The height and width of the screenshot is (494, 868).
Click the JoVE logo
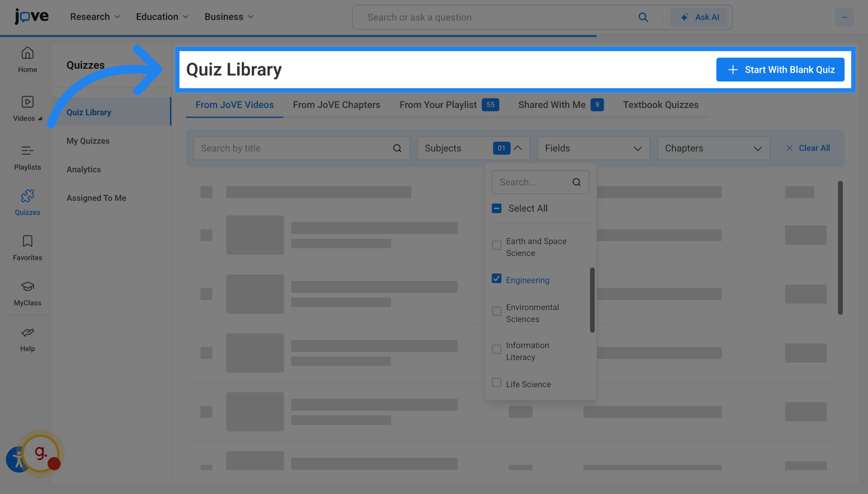tap(31, 16)
